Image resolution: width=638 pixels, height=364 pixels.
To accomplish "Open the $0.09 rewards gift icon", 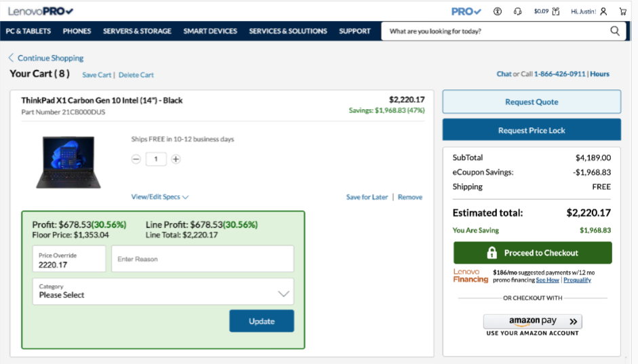I will [x=556, y=12].
